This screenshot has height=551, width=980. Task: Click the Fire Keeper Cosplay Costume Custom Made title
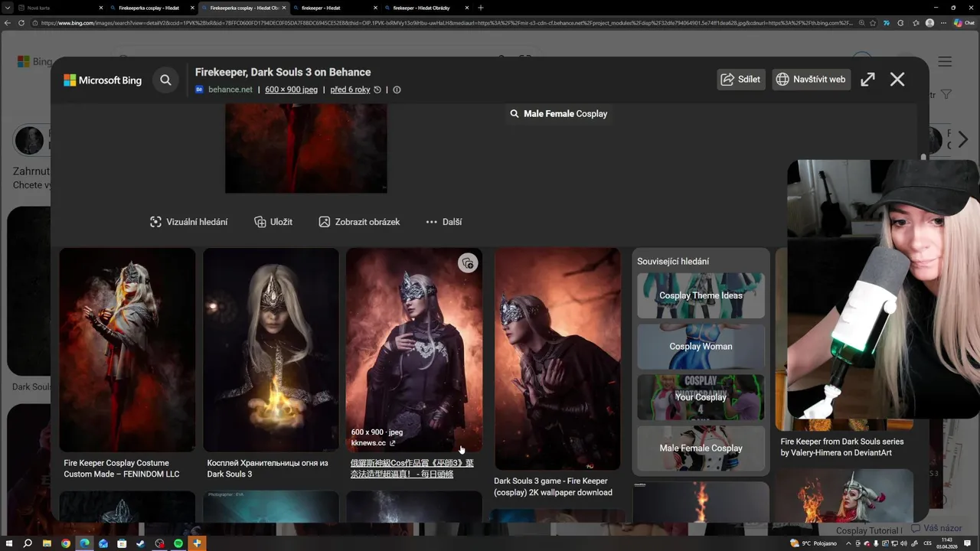coord(122,468)
